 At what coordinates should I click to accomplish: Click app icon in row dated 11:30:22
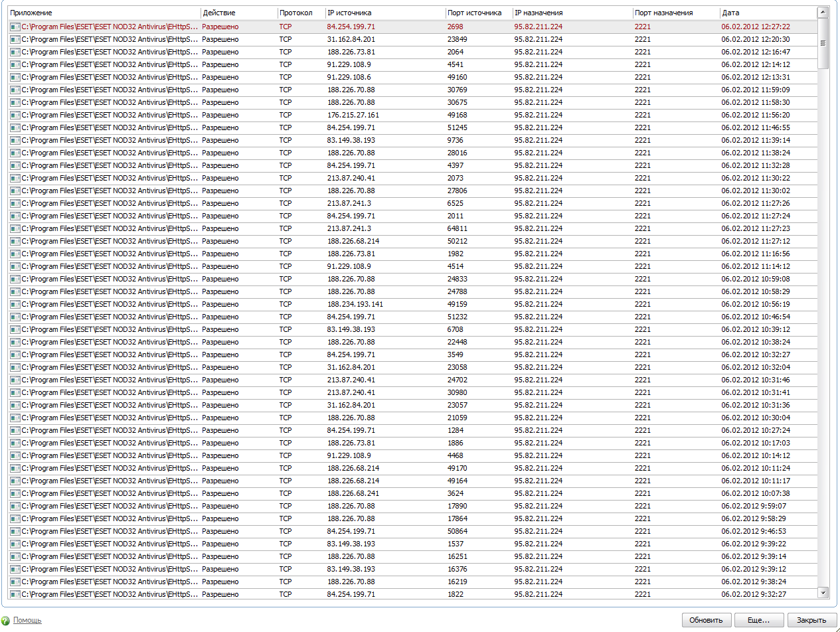tap(15, 179)
